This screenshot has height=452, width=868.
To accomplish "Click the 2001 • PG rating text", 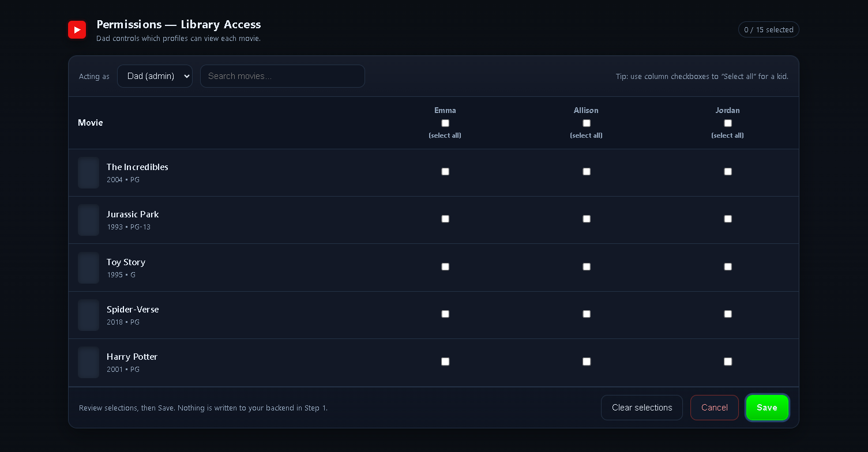I will point(123,370).
